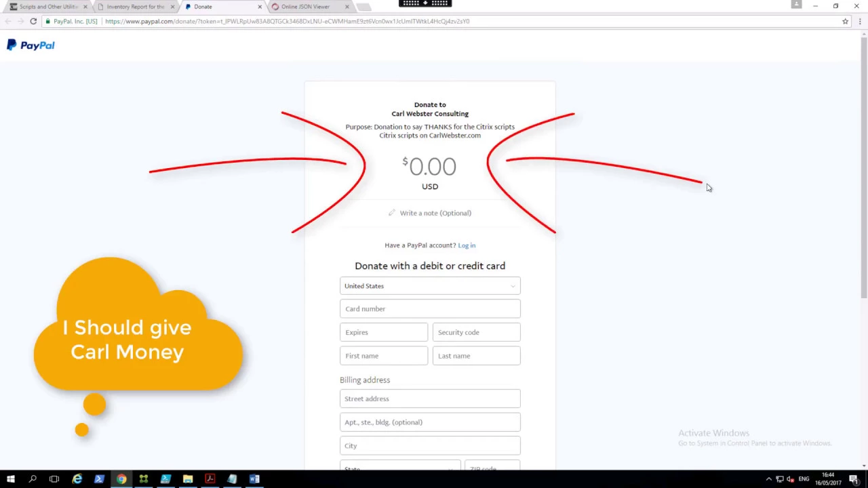
Task: Focus the Card number field
Action: tap(430, 309)
